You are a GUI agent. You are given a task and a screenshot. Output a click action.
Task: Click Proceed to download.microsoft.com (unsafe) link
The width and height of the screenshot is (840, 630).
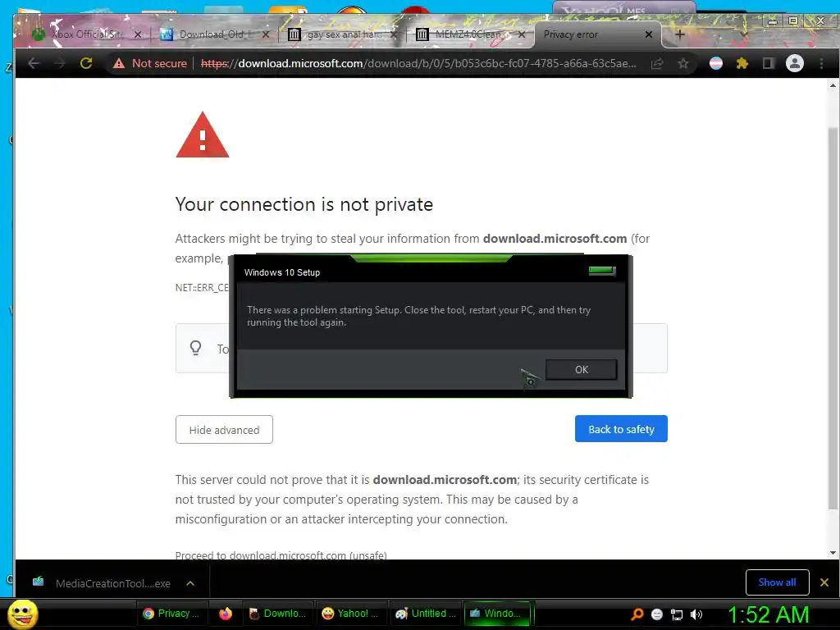pyautogui.click(x=281, y=555)
